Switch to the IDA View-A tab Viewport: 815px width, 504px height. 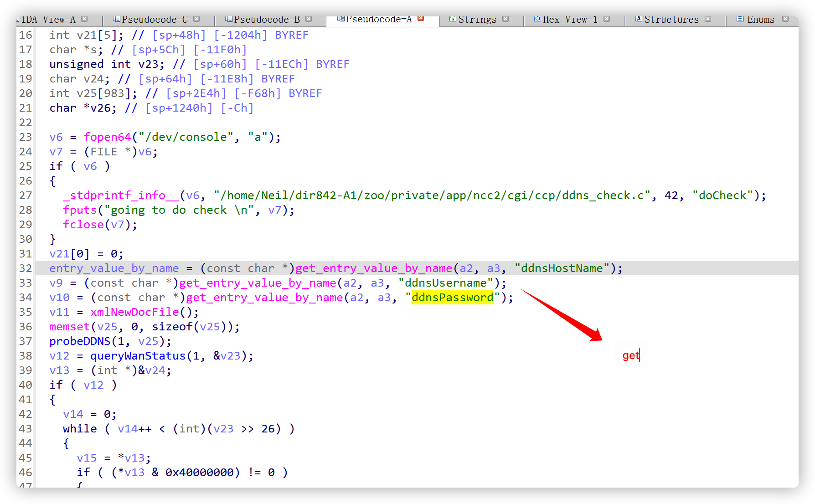[48, 20]
